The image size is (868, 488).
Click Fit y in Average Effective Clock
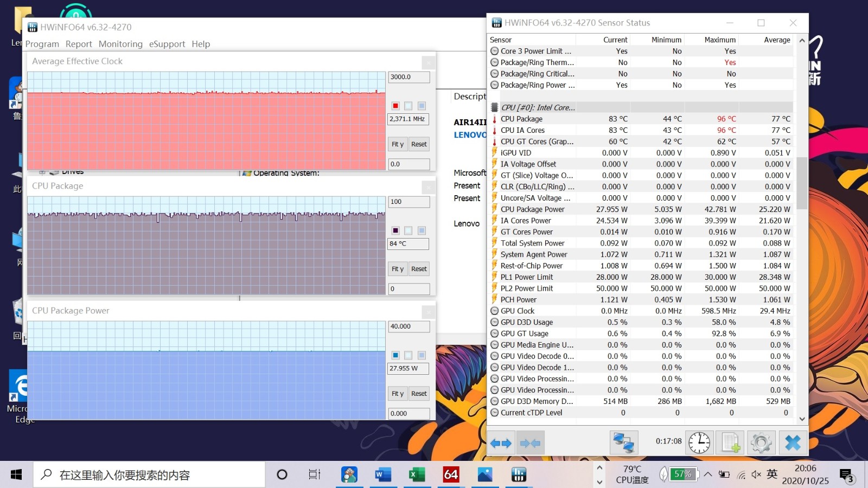(398, 144)
